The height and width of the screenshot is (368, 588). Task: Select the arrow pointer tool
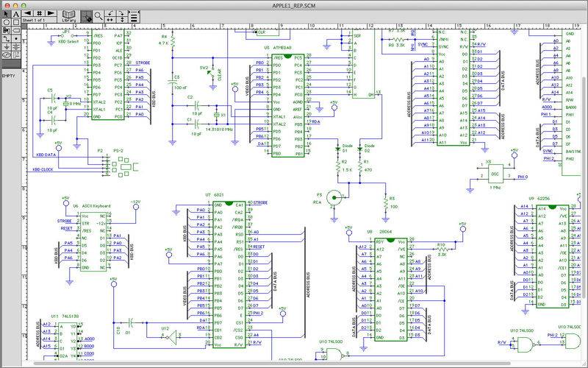7,14
